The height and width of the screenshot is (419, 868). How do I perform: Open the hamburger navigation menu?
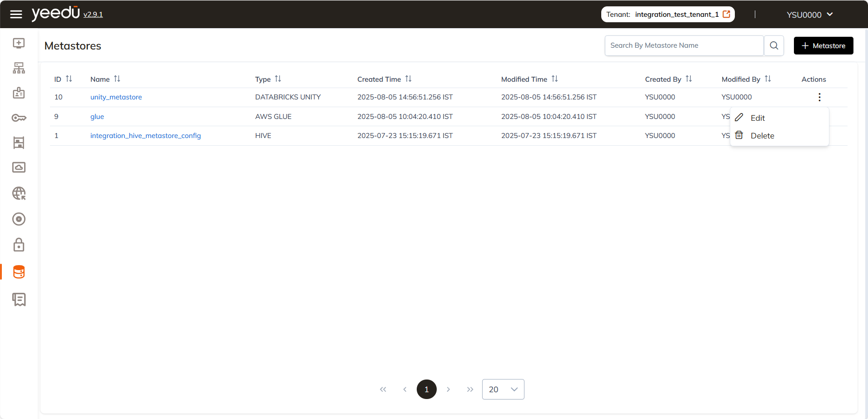pyautogui.click(x=16, y=15)
